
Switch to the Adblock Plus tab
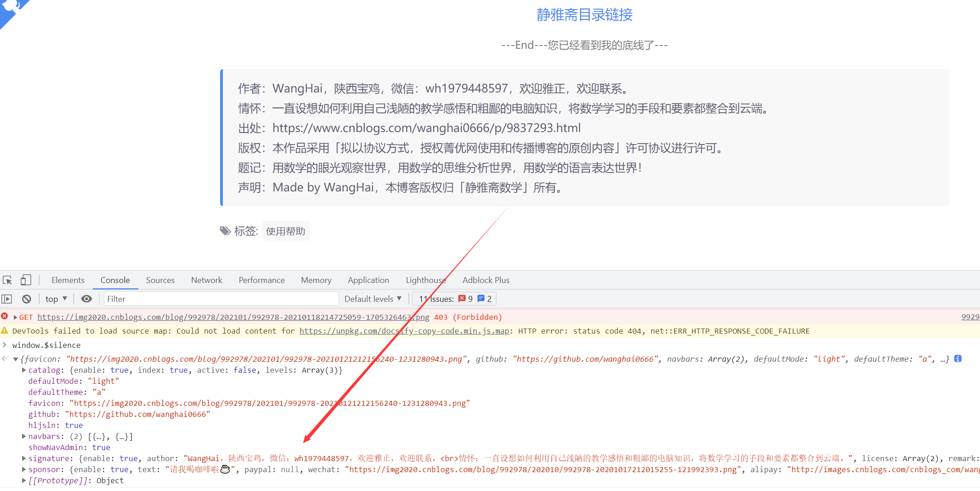485,280
